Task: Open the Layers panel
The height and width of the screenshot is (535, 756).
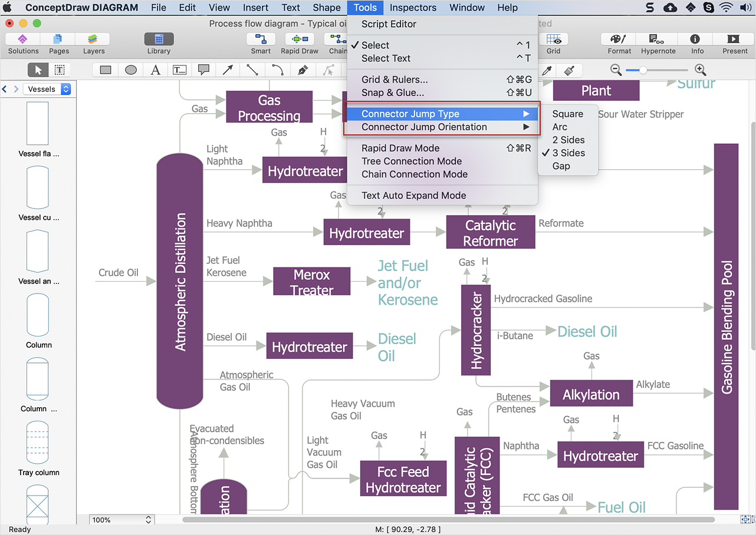Action: click(93, 39)
